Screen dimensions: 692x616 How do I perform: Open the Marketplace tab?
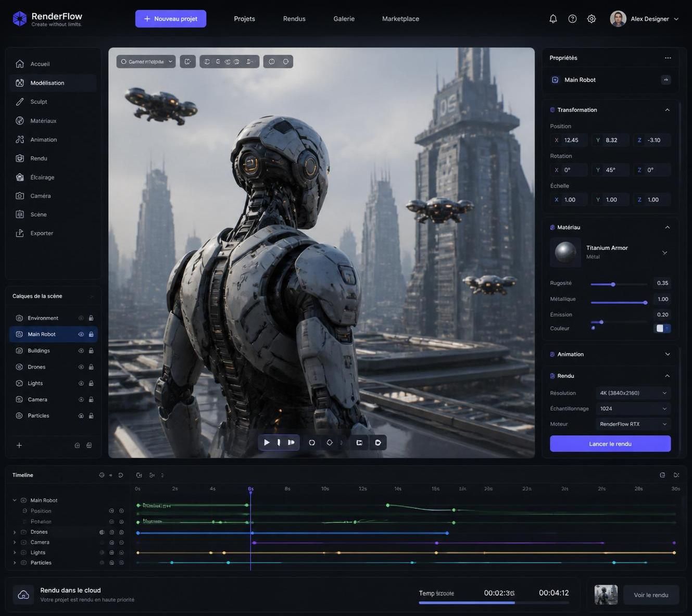pos(400,19)
